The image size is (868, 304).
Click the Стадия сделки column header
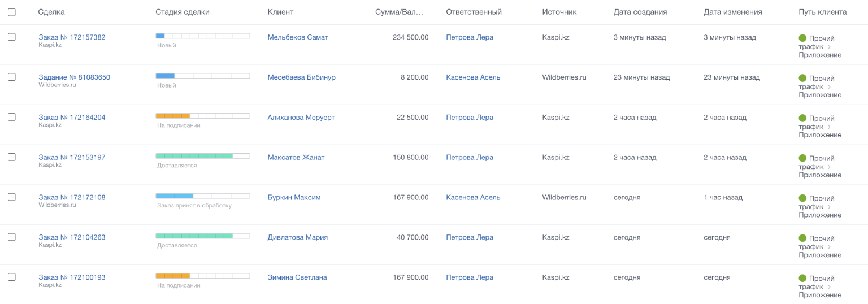click(x=182, y=12)
